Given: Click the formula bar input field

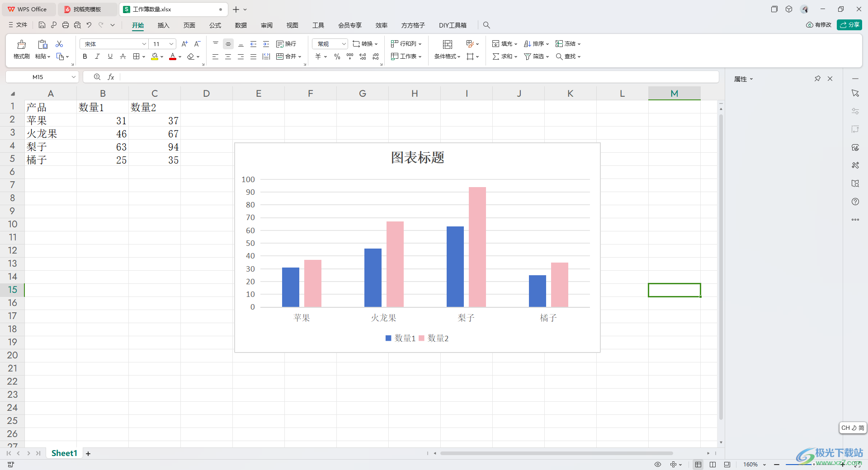Looking at the screenshot, I should click(x=418, y=77).
